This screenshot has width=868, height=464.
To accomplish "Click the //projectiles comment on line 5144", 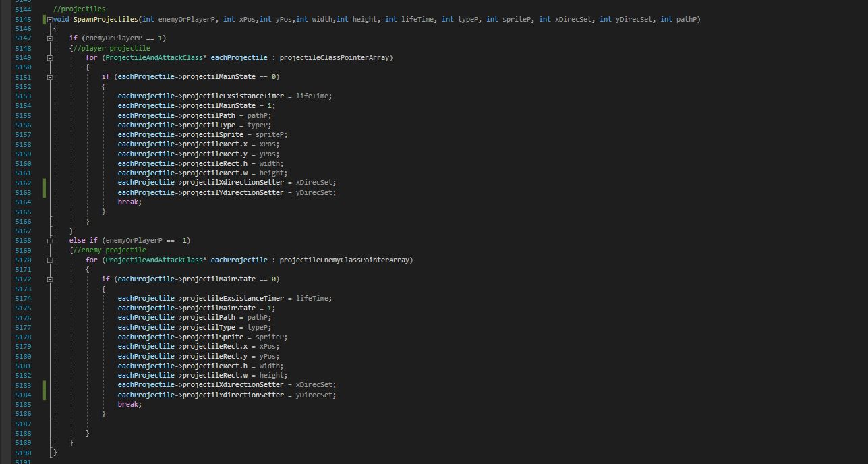I will tap(79, 9).
